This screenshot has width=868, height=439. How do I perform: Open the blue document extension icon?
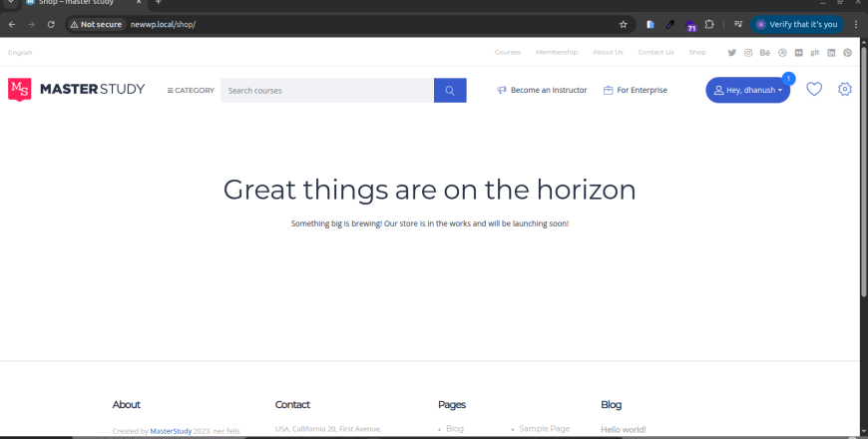(x=651, y=24)
